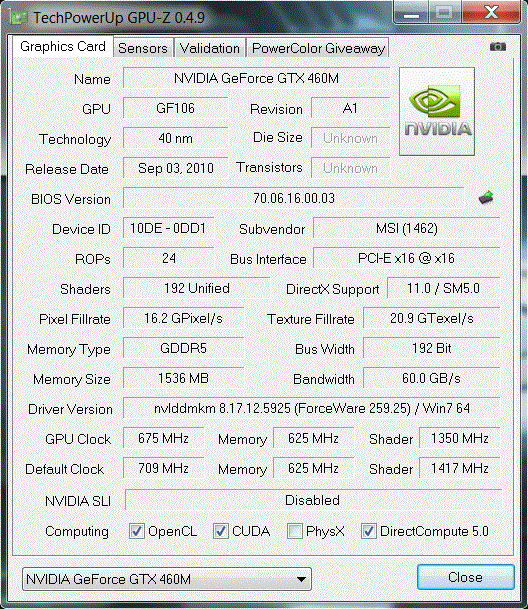Image resolution: width=528 pixels, height=609 pixels.
Task: Click the camera screenshot icon
Action: (x=497, y=47)
